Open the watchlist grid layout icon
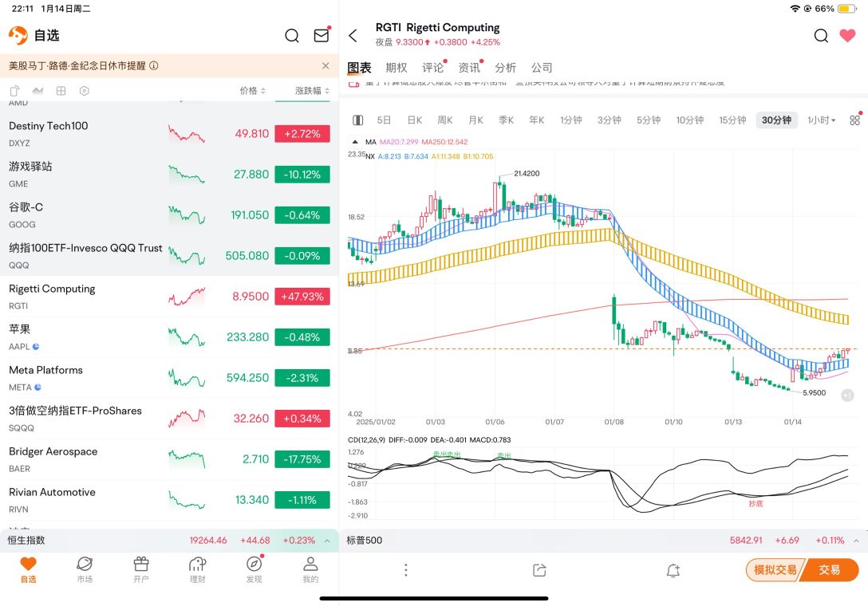This screenshot has height=606, width=868. (x=61, y=91)
